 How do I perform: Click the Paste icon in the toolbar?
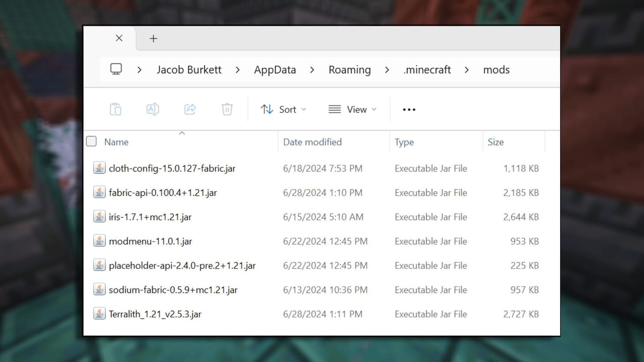115,109
